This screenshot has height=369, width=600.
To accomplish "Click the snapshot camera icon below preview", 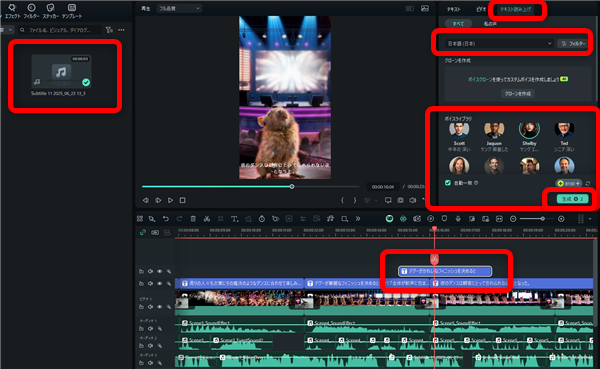I will pyautogui.click(x=400, y=200).
